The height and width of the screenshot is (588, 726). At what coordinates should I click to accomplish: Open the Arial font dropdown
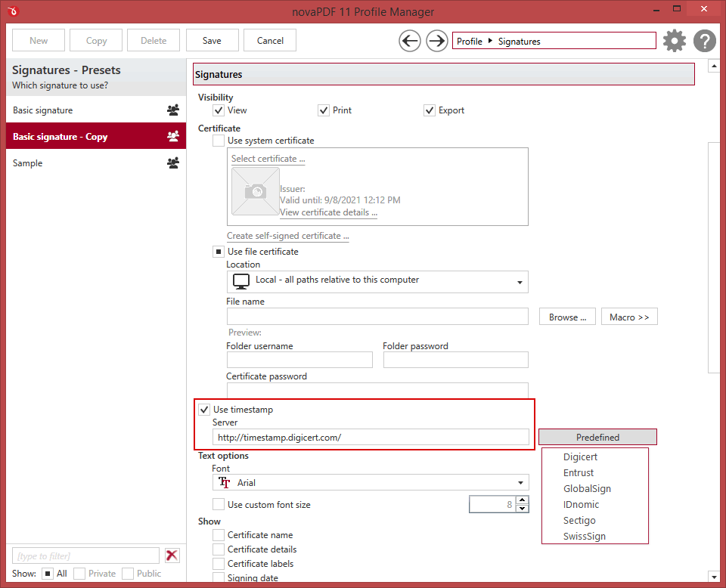coord(371,482)
